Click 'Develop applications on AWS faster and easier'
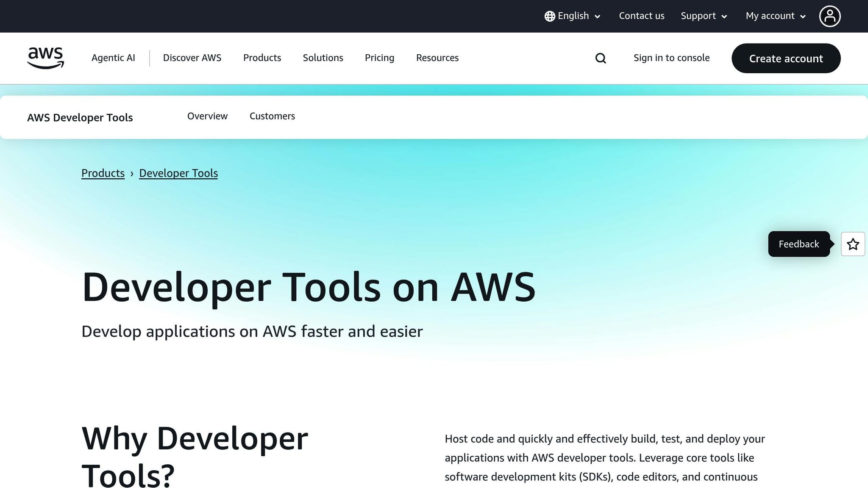 [x=252, y=331]
